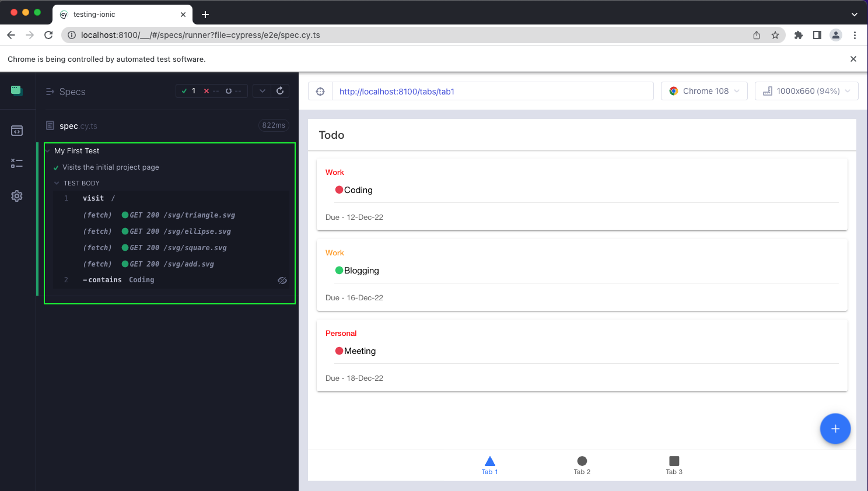Select the testing-ionic browser tab
The image size is (868, 491).
(x=123, y=15)
